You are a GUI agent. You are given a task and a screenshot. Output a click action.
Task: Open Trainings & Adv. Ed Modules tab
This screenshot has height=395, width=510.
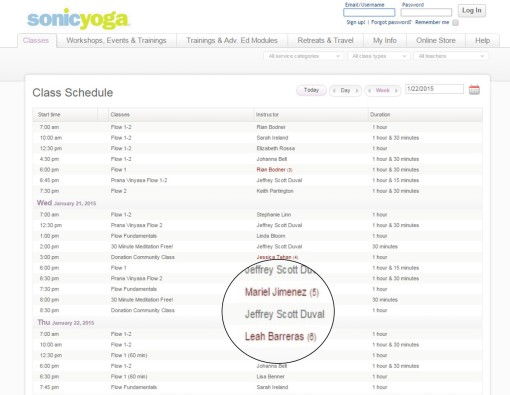(232, 40)
